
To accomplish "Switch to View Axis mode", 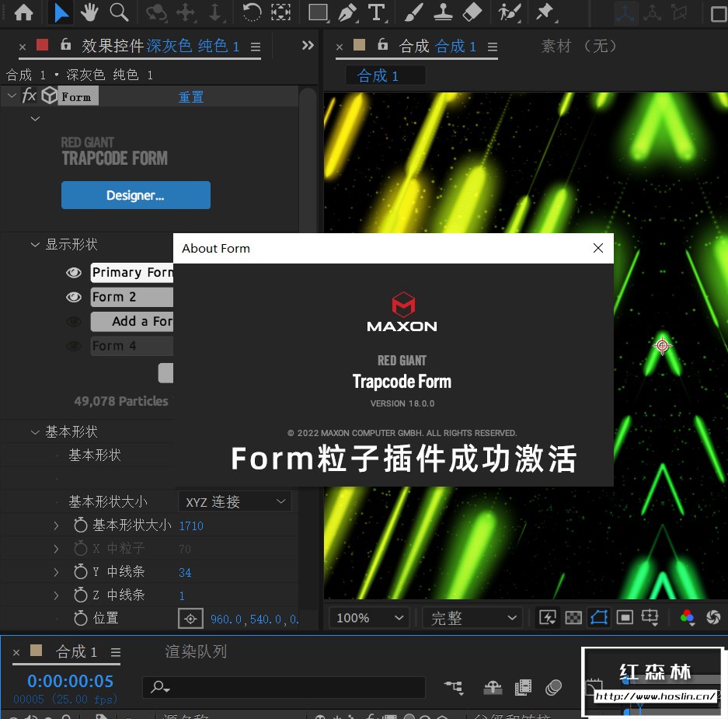I will [x=679, y=13].
